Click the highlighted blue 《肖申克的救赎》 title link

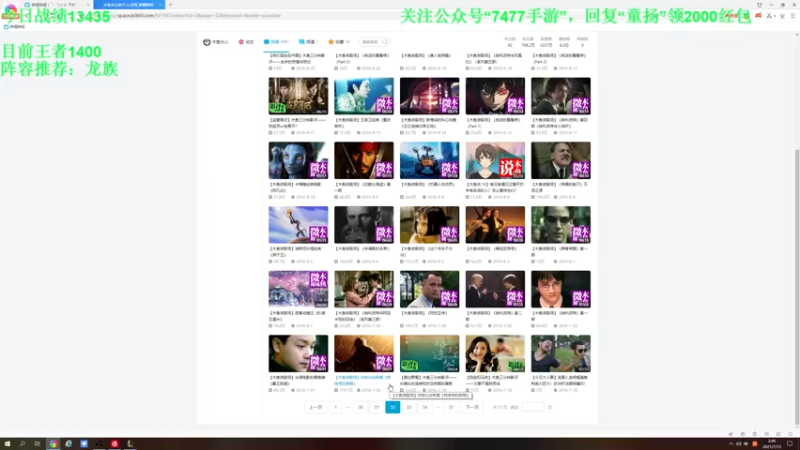[363, 380]
